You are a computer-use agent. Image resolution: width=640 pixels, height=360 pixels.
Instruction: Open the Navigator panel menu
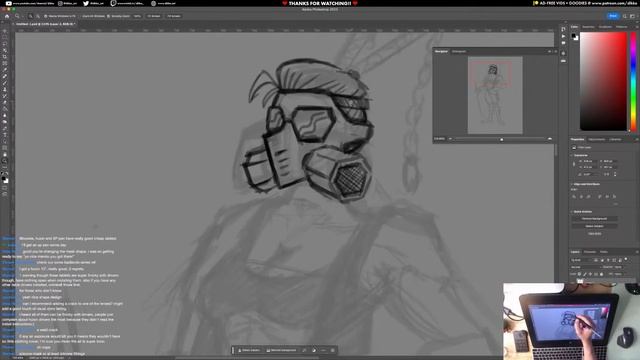click(x=556, y=51)
